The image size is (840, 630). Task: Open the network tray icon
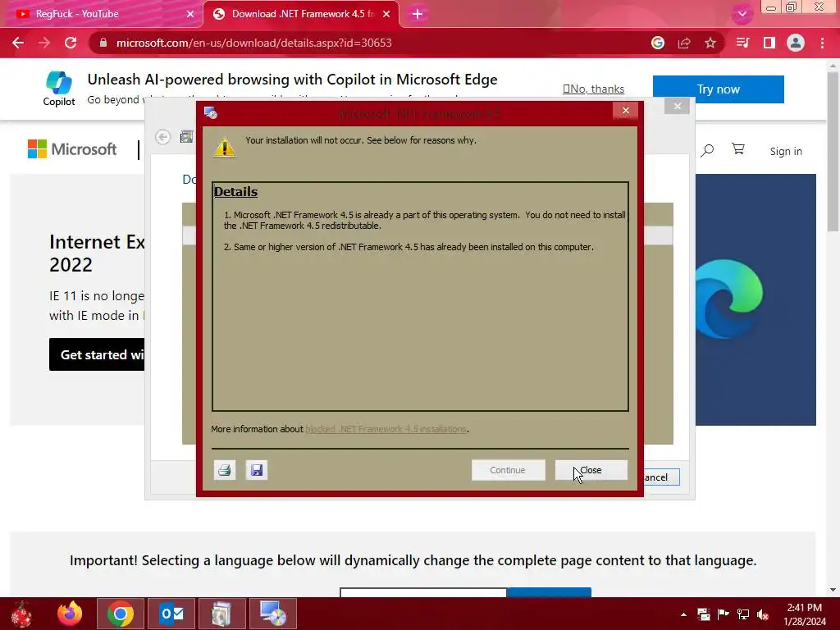pyautogui.click(x=743, y=614)
